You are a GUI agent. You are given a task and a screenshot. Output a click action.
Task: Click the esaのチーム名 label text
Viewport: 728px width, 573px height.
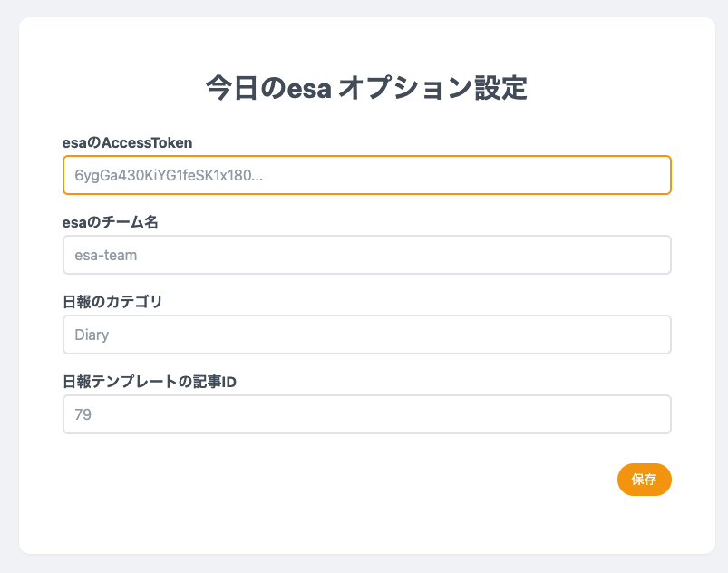[x=109, y=222]
